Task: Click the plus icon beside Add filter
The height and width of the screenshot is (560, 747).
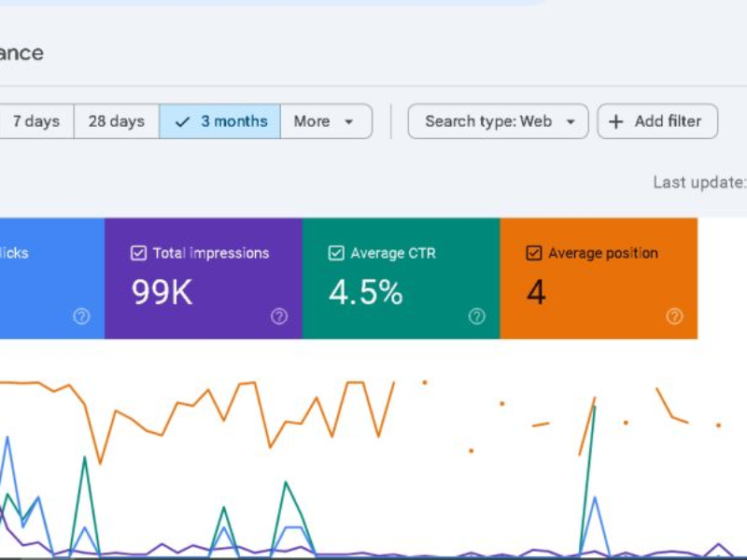Action: (616, 121)
